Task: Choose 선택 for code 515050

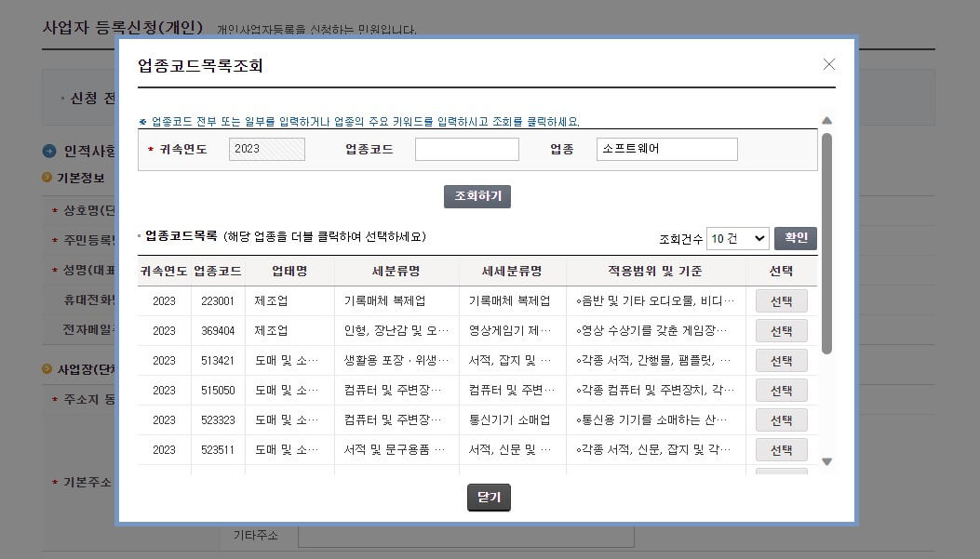Action: pos(781,391)
